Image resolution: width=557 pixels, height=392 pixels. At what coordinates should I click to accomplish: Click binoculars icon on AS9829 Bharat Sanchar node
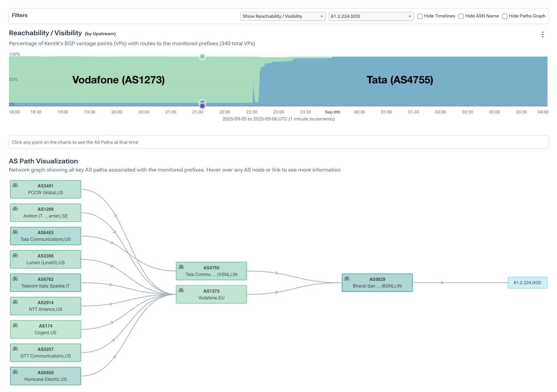pos(347,279)
